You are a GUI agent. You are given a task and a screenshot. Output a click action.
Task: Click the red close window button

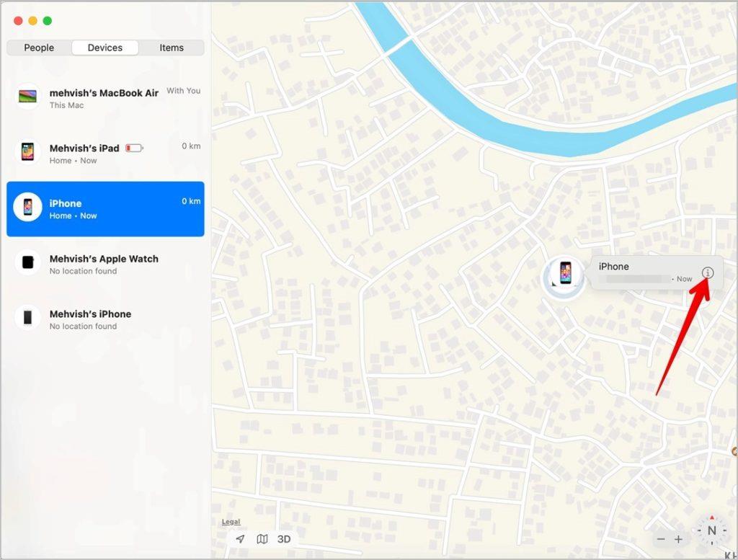[x=18, y=21]
